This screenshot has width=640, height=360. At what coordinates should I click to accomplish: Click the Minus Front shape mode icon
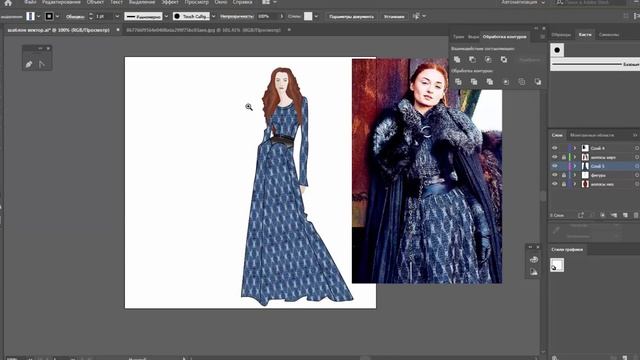[472, 60]
